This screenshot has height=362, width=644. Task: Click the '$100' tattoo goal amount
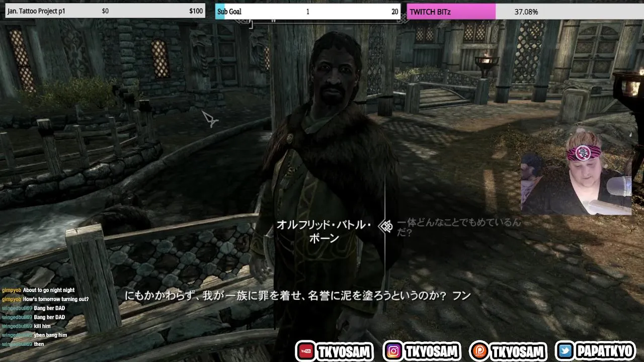tap(196, 11)
